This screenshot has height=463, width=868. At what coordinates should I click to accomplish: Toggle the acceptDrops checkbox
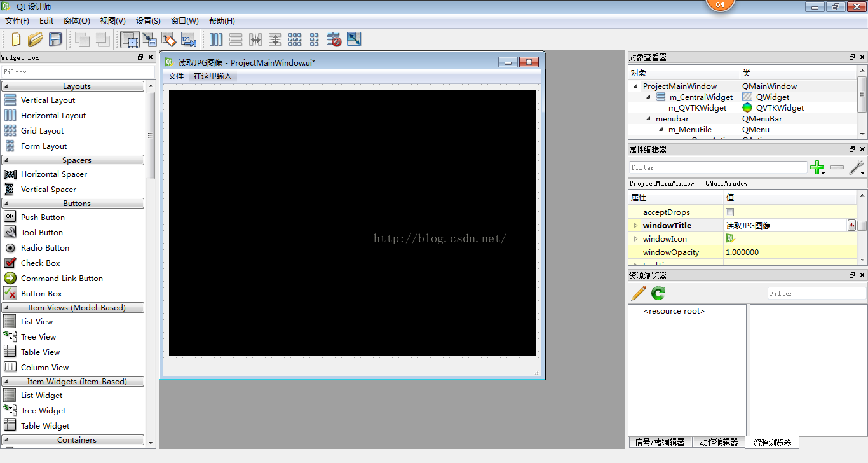point(729,212)
